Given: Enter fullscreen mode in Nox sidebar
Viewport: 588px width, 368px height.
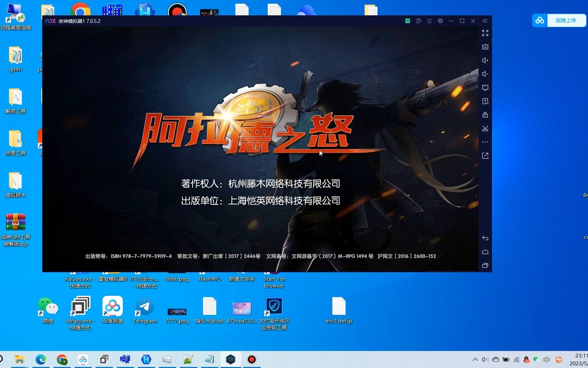Looking at the screenshot, I should click(x=485, y=33).
